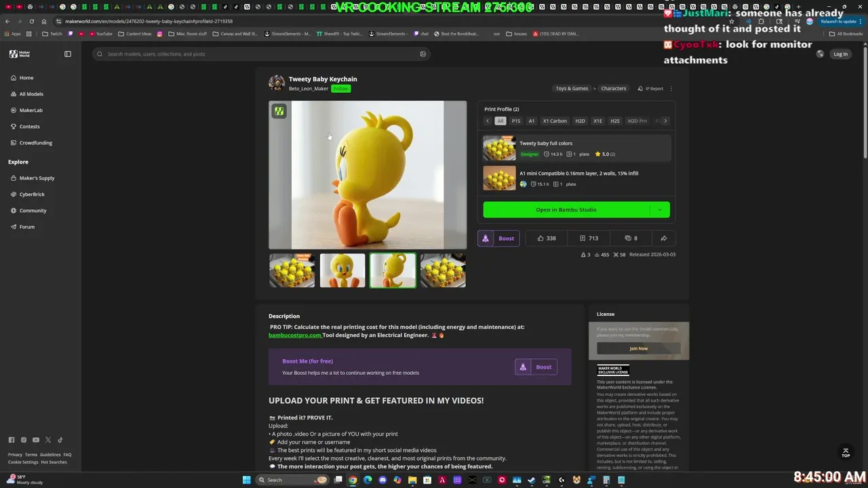Click the rocket Boost icon beside Open button

tap(486, 238)
